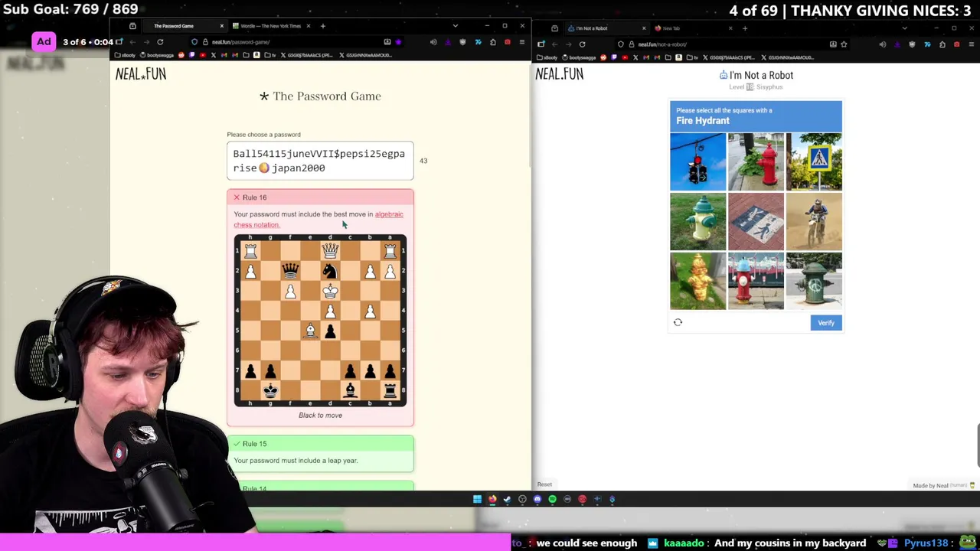Click the black queen on the chessboard
Image resolution: width=980 pixels, height=551 pixels.
pos(290,271)
